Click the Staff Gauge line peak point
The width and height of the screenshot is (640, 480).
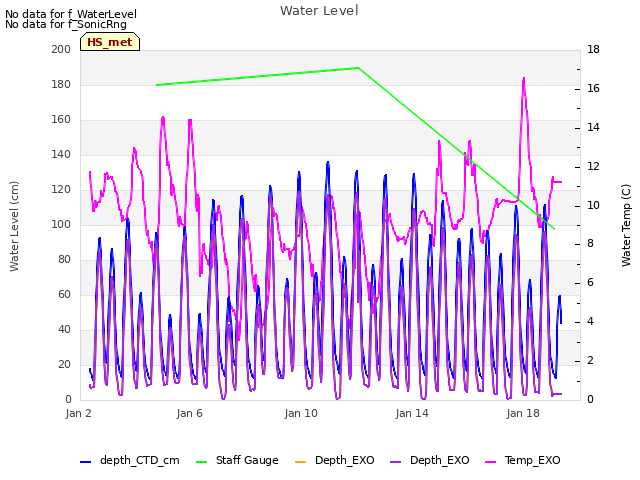[358, 68]
